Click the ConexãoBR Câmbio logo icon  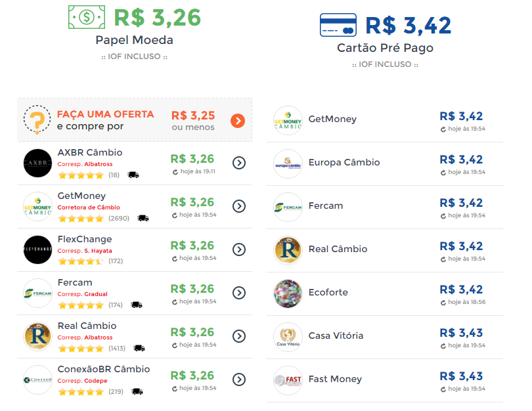(x=37, y=379)
